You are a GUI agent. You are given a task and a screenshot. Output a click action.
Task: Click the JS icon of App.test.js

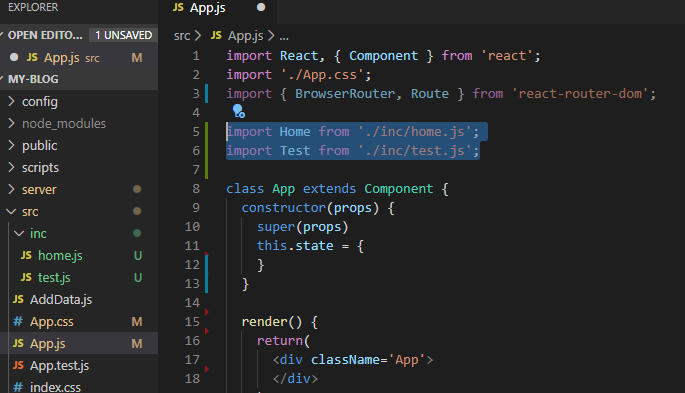pyautogui.click(x=18, y=365)
